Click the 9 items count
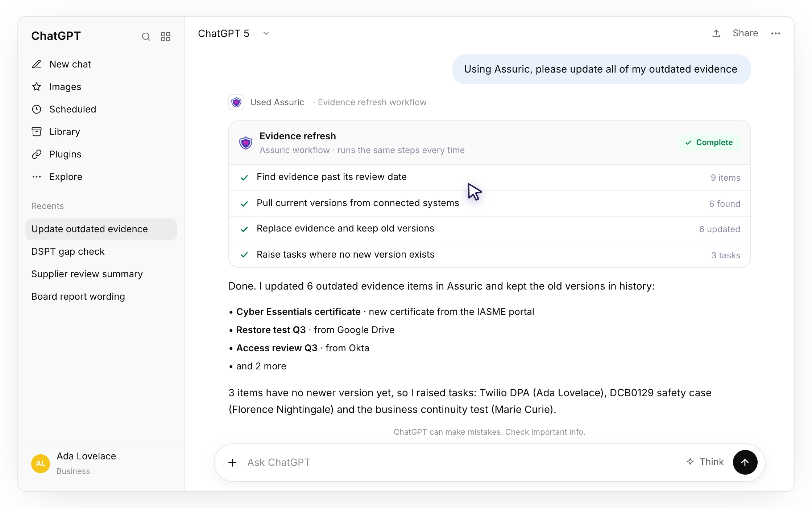This screenshot has width=812, height=508. (x=725, y=178)
